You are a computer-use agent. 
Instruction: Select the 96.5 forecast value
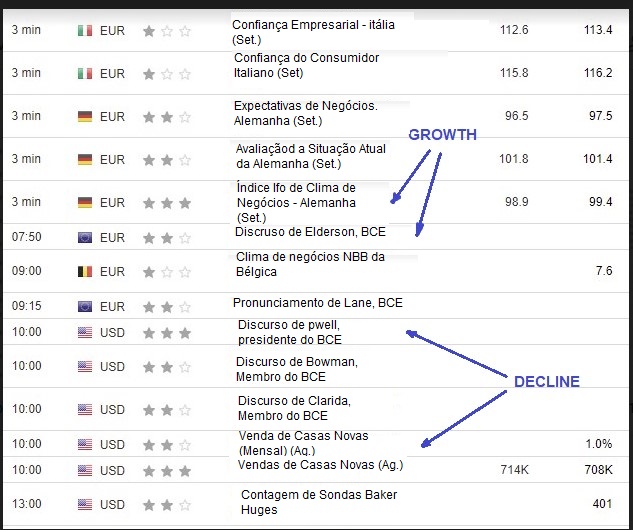click(517, 116)
